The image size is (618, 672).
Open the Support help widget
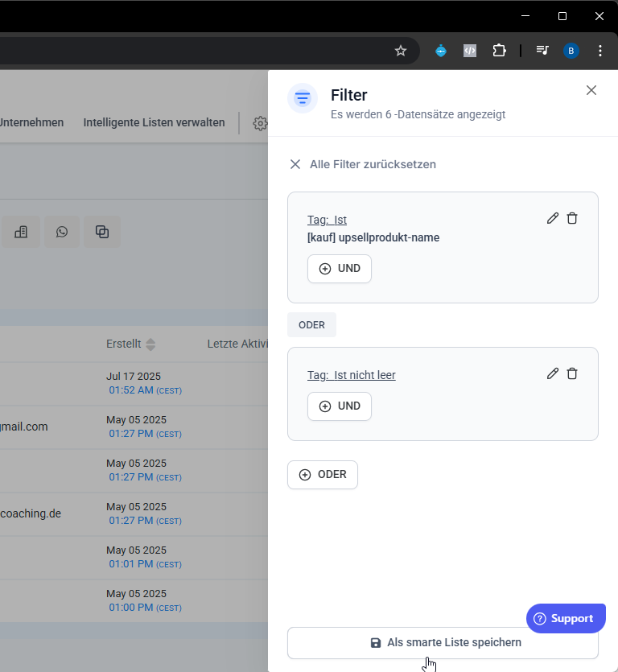click(x=566, y=618)
